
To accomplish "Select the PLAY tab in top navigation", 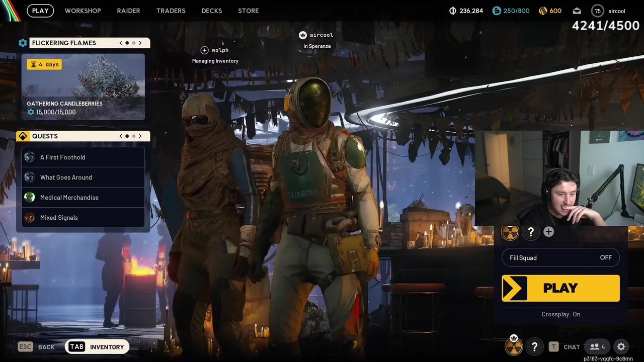I will point(40,11).
